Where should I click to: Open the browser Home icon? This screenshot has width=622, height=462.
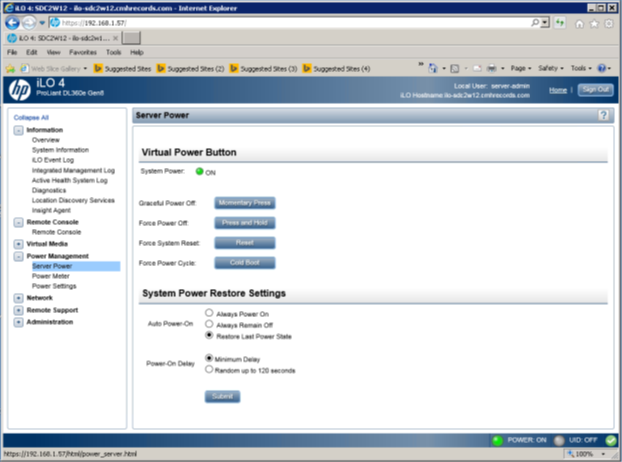[580, 24]
